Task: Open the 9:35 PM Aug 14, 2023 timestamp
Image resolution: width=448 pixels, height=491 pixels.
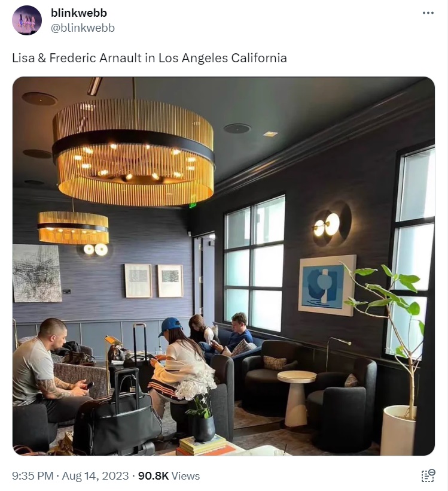Action: click(71, 475)
